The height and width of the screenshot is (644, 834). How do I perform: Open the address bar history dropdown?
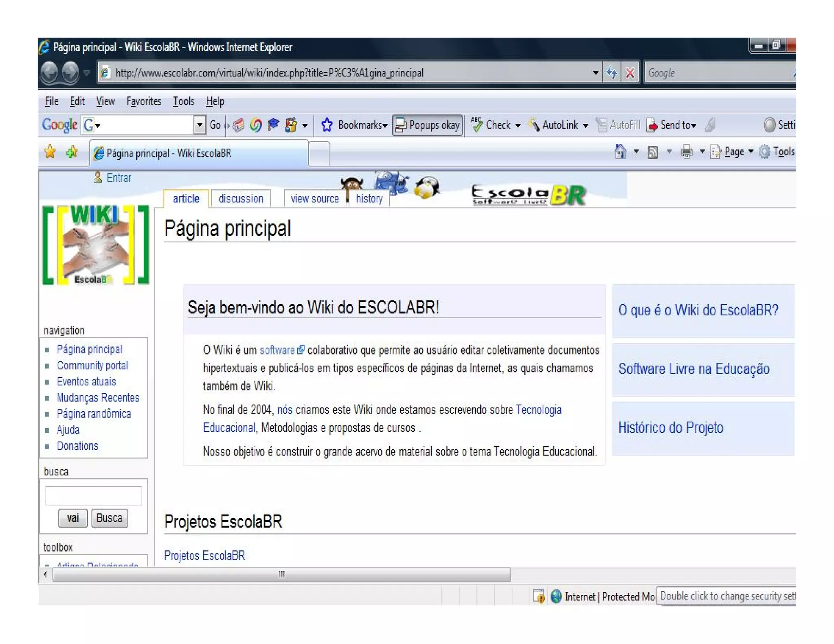pyautogui.click(x=595, y=73)
